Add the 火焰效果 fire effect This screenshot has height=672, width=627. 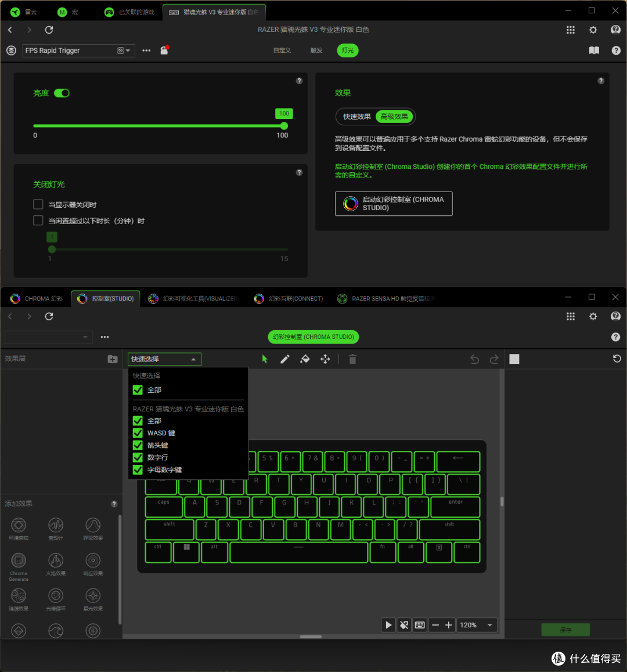[x=56, y=564]
